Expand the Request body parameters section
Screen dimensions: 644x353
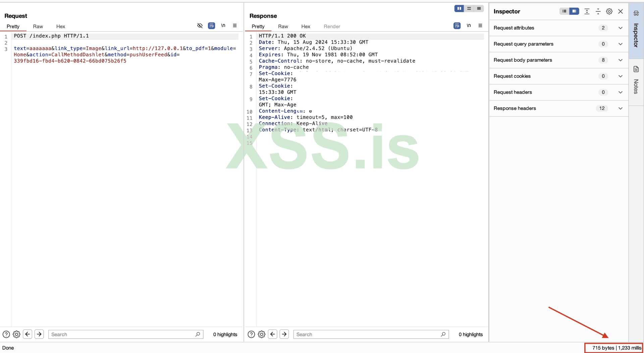point(621,60)
